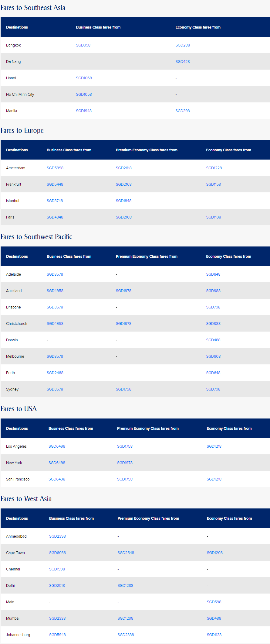
Task: Open Male Economy fare SGD598
Action: coord(214,602)
